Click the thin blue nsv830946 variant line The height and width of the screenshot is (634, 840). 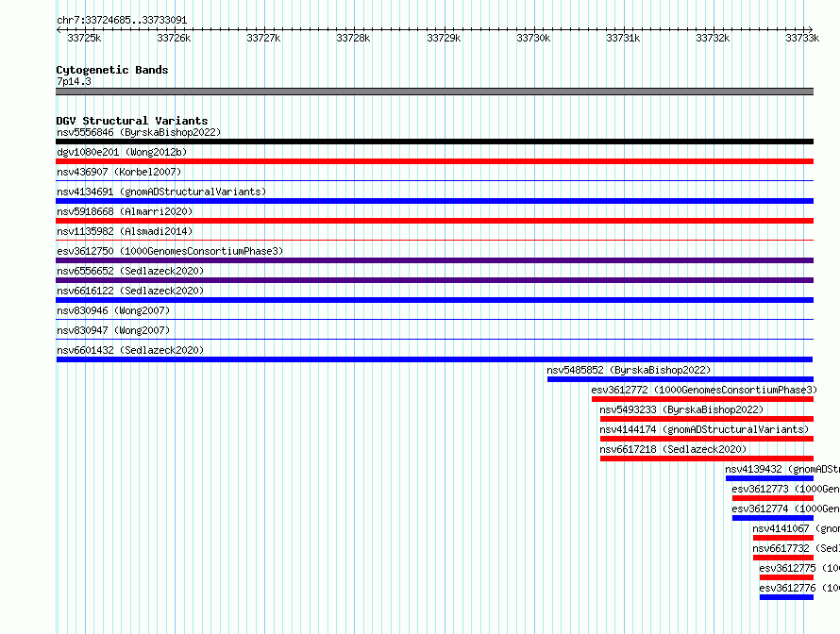pyautogui.click(x=434, y=320)
